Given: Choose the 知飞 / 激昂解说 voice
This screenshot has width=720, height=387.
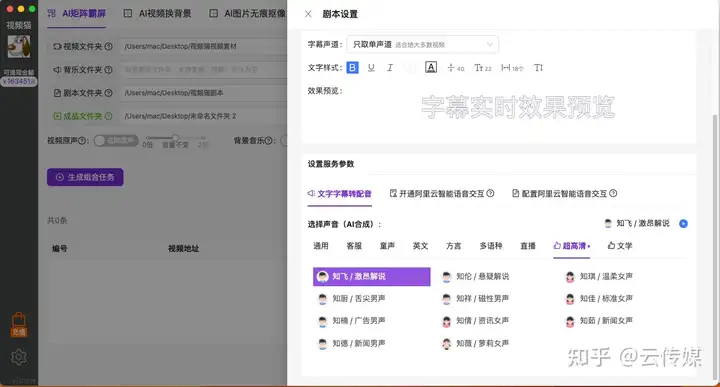Looking at the screenshot, I should (x=371, y=276).
